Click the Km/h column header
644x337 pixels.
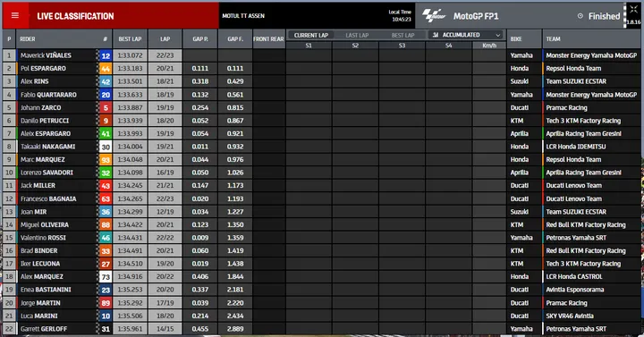(x=489, y=46)
